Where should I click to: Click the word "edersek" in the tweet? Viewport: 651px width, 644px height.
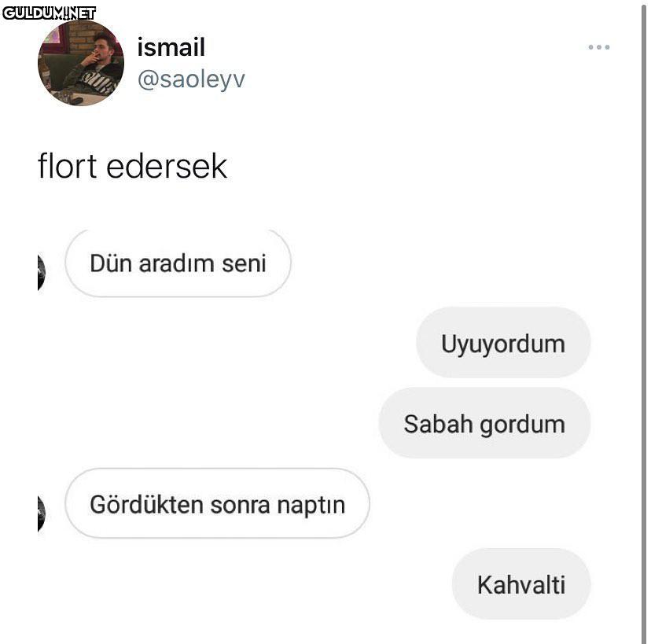pyautogui.click(x=166, y=166)
